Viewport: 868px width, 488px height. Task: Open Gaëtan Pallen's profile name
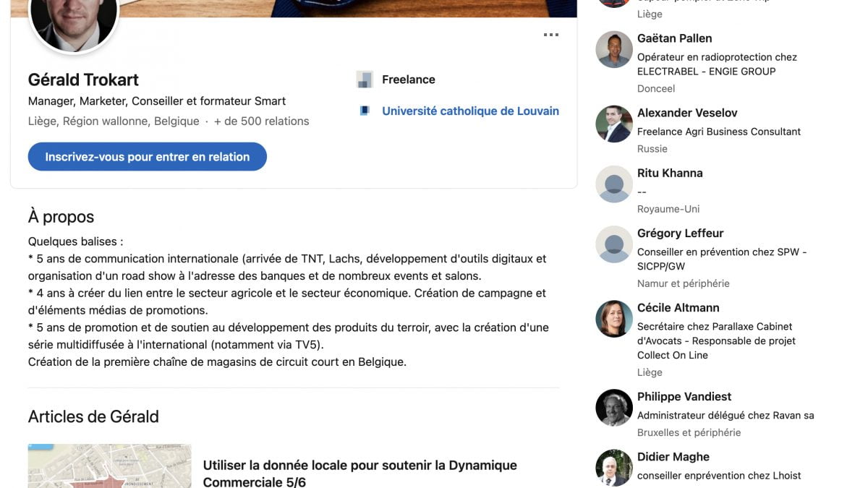674,38
